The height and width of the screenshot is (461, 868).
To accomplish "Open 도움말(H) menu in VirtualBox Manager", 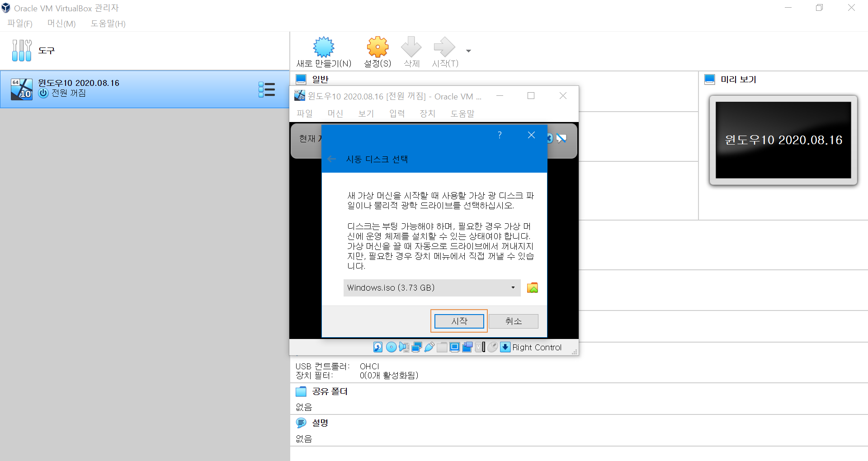I will pyautogui.click(x=108, y=24).
